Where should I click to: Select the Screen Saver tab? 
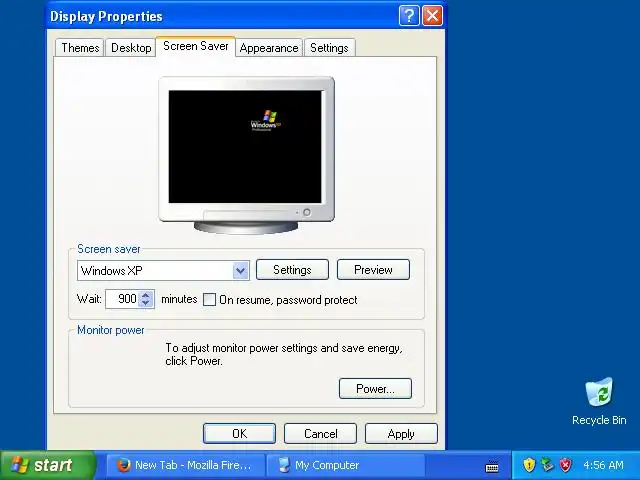196,46
